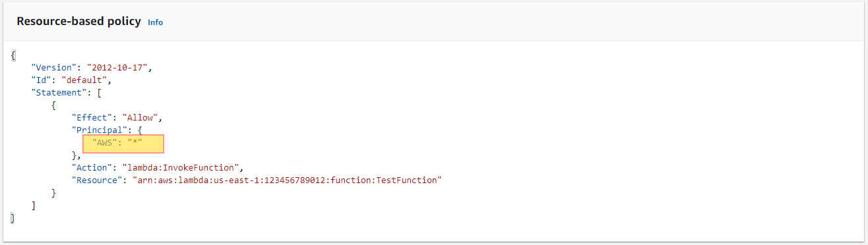Click the "Resource" key
The image size is (868, 245).
pyautogui.click(x=97, y=180)
